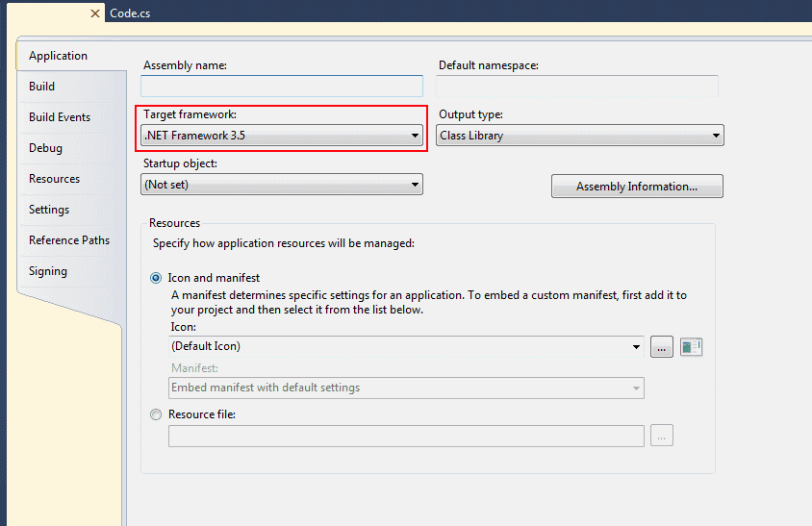Open the Resources side tab

pos(54,179)
